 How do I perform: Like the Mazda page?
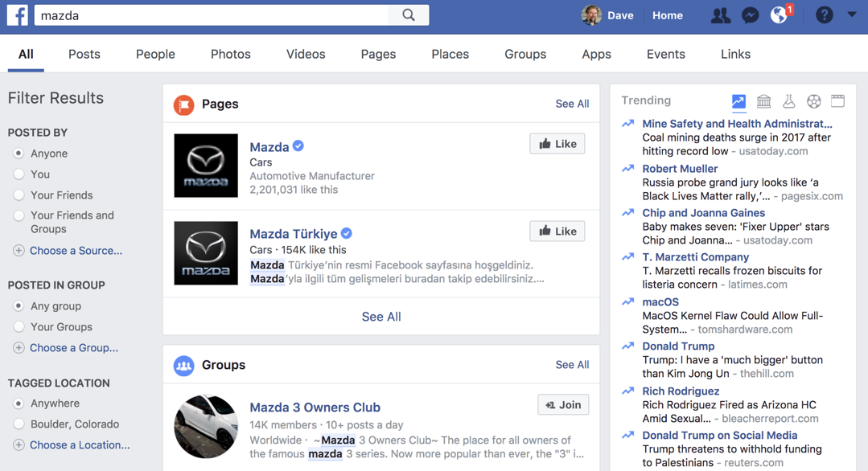click(x=557, y=143)
